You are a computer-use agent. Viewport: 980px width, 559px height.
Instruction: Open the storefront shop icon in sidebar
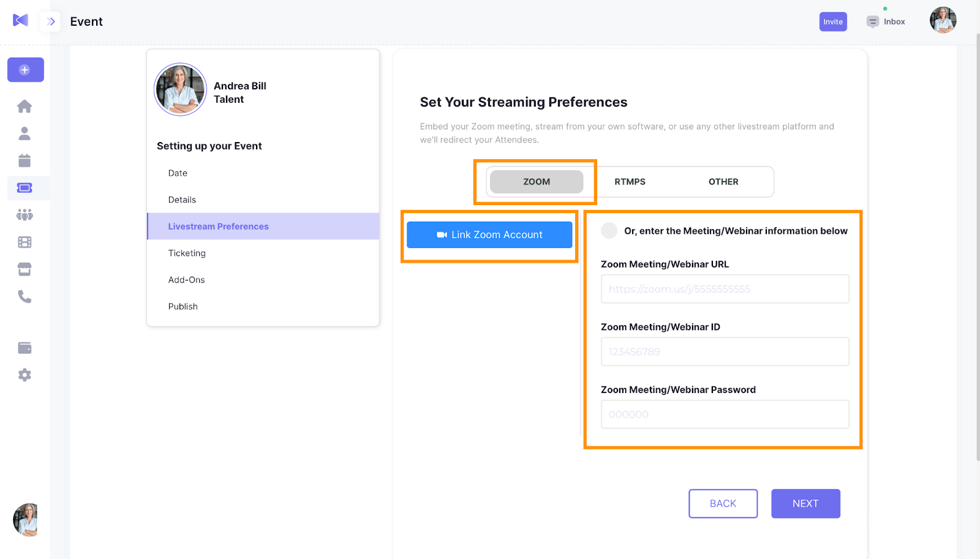[x=24, y=269]
